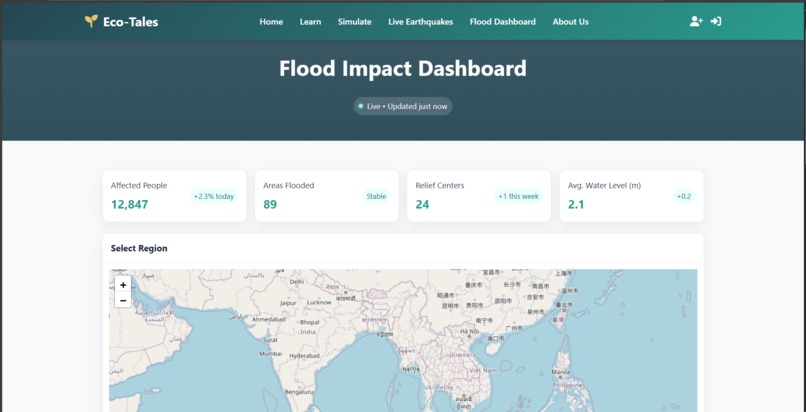The image size is (806, 412).
Task: Click Ahmedabad on the map
Action: [x=268, y=319]
